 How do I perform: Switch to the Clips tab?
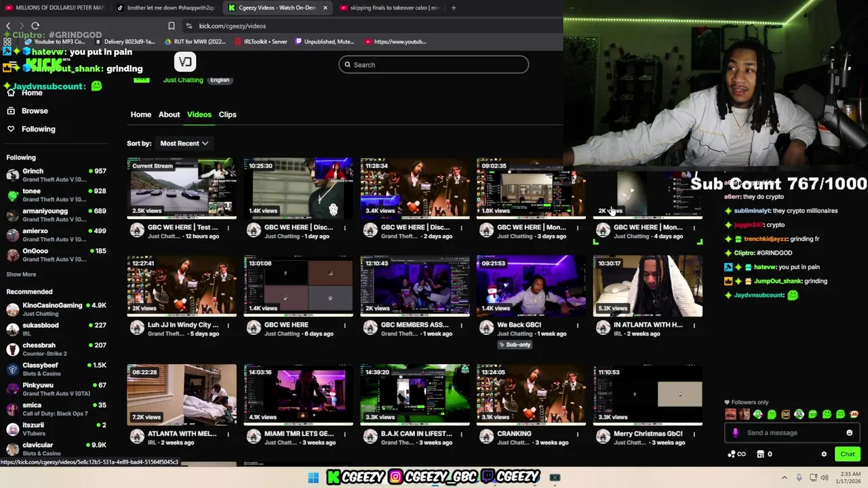[227, 115]
